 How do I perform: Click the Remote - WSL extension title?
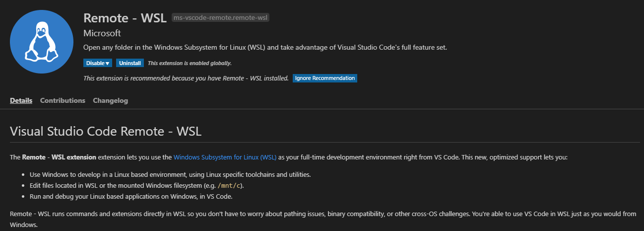click(x=125, y=17)
